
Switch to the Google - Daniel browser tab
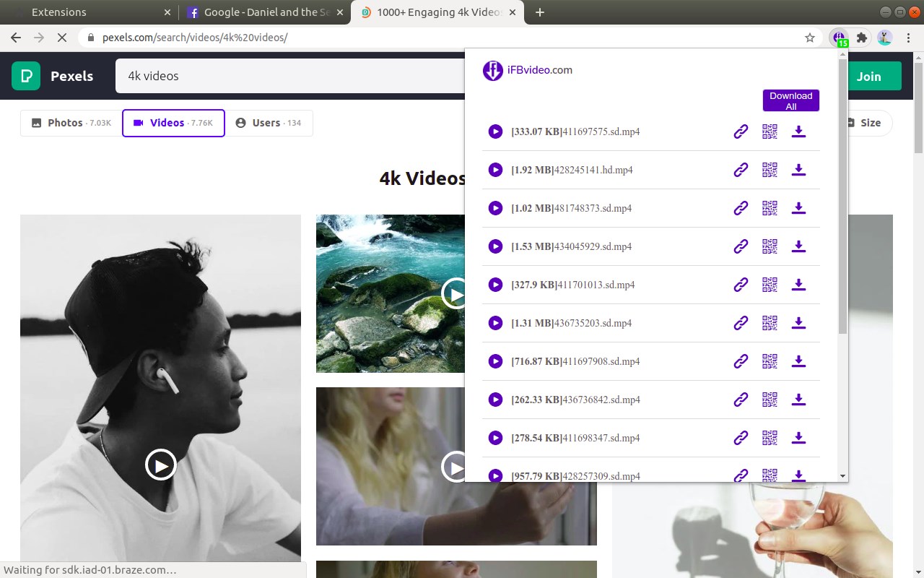263,12
